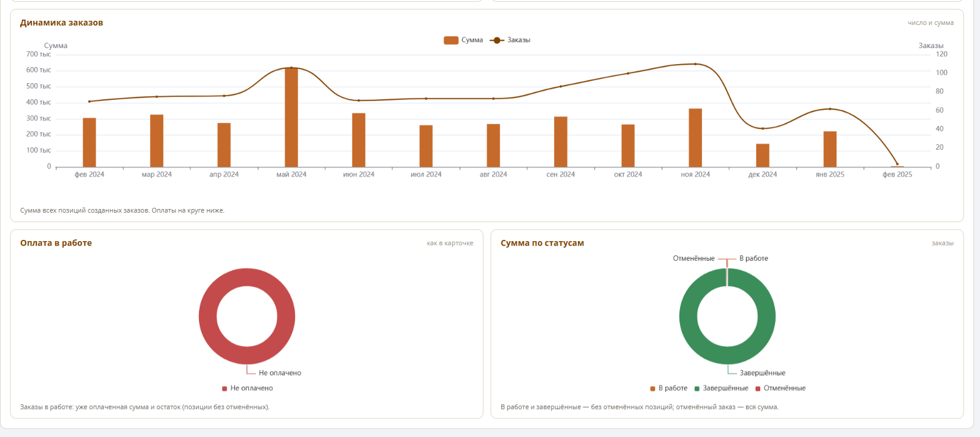980x437 pixels.
Task: Click the '700 тыс' axis value
Action: 39,54
